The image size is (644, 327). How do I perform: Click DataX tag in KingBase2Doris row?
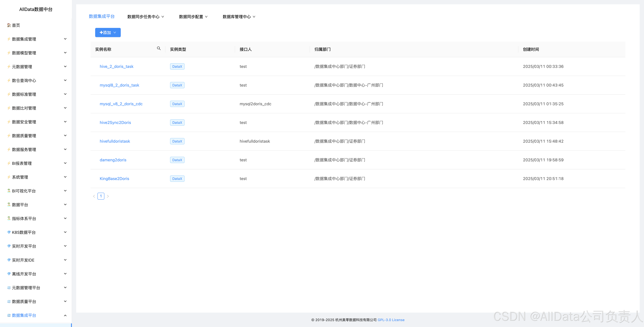point(177,179)
